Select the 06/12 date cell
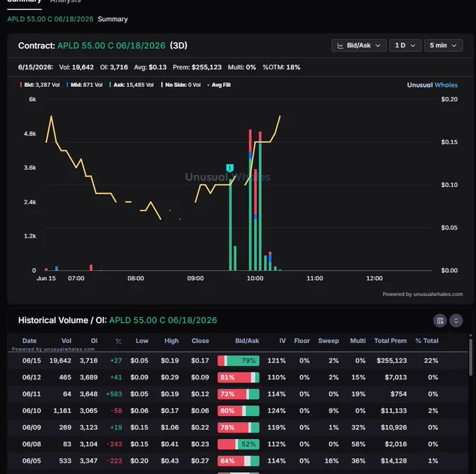The image size is (476, 474). click(x=31, y=377)
